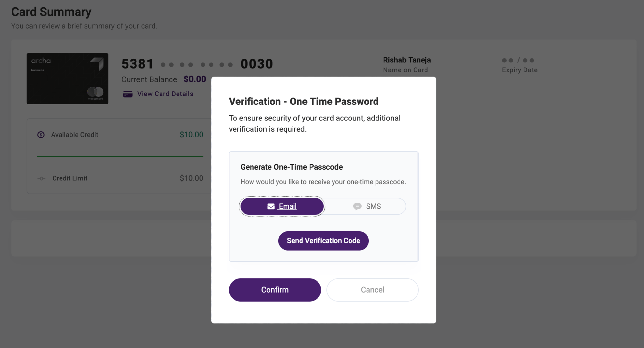Click the Mastercard logo on card image
The image size is (644, 348).
pos(95,93)
